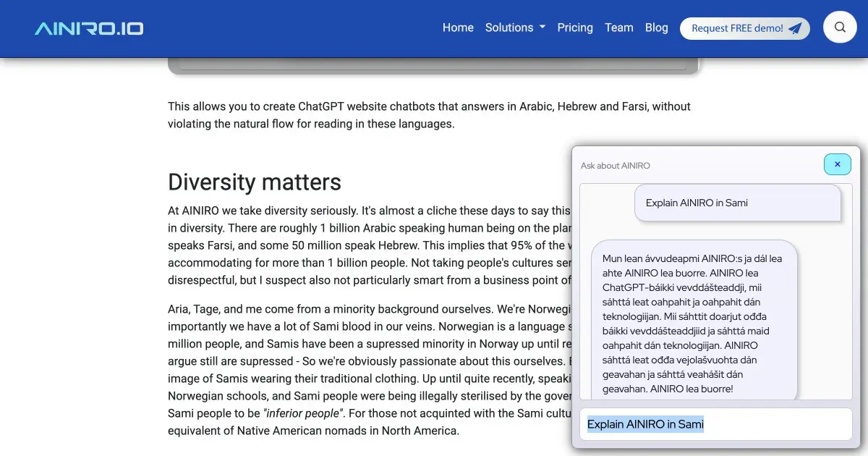The width and height of the screenshot is (868, 456).
Task: Click the Ask about AINIRO header
Action: point(616,165)
